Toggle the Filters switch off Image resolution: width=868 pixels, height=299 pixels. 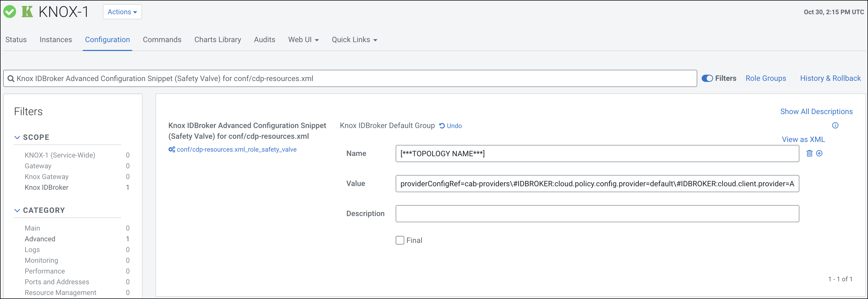pyautogui.click(x=707, y=78)
